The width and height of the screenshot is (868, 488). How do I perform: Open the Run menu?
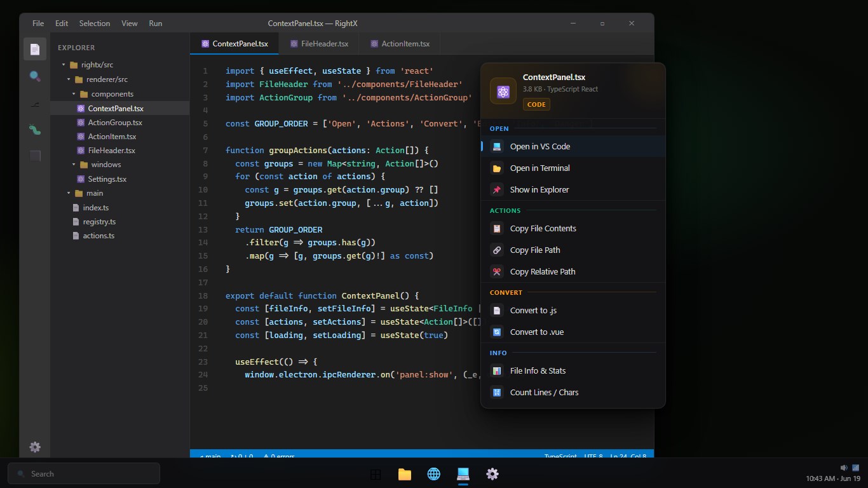tap(156, 24)
